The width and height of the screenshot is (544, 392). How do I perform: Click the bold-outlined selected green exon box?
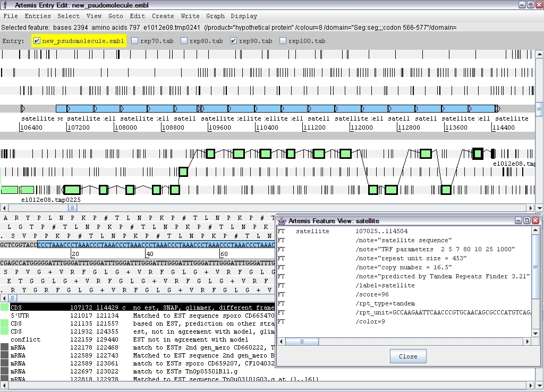point(478,154)
